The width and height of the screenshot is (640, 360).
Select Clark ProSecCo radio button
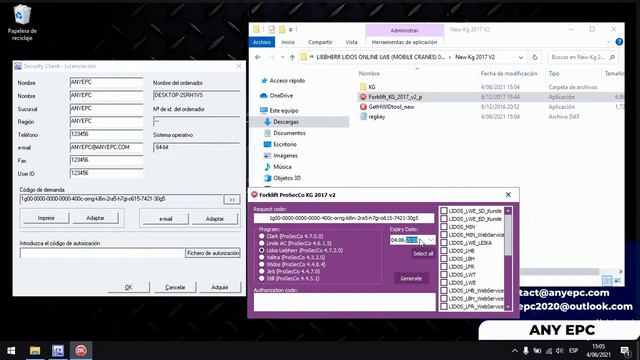(x=262, y=236)
